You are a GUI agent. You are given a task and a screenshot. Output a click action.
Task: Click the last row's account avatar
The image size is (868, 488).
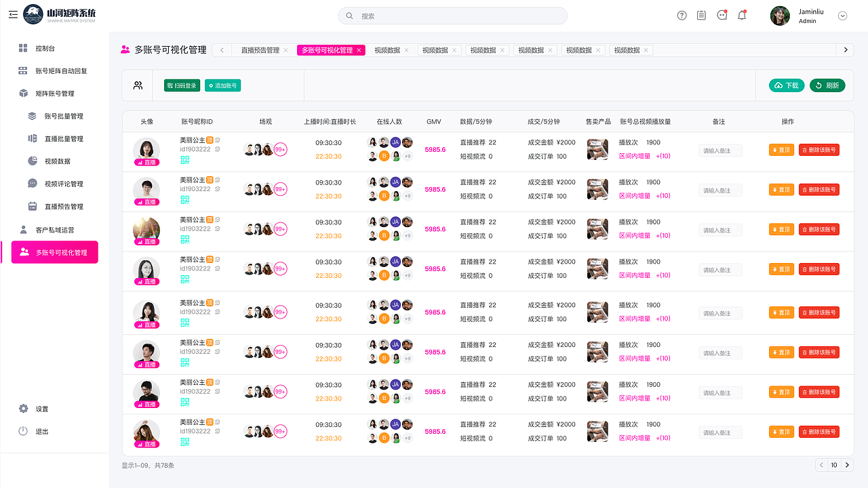[x=146, y=433]
